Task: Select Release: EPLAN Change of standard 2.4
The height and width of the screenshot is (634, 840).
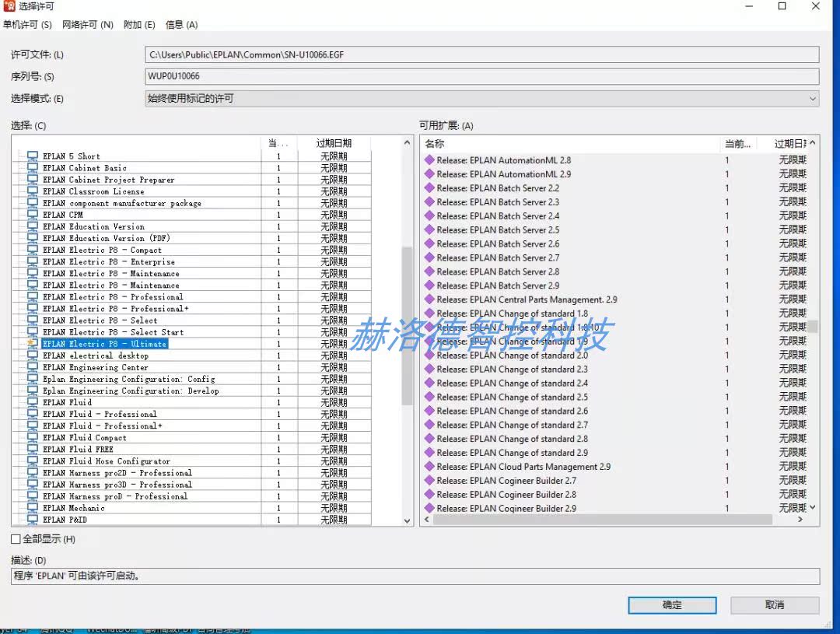Action: (512, 384)
